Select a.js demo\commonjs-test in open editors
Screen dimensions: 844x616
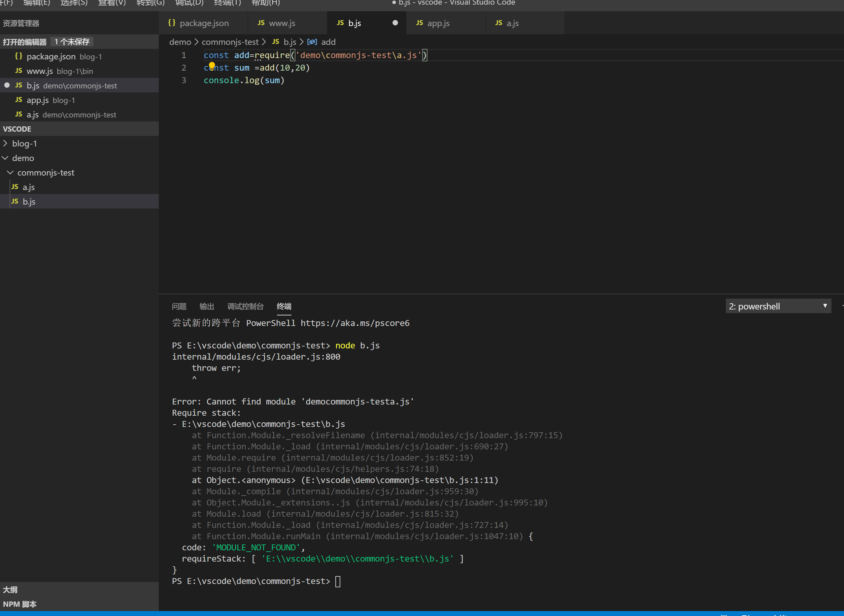79,114
